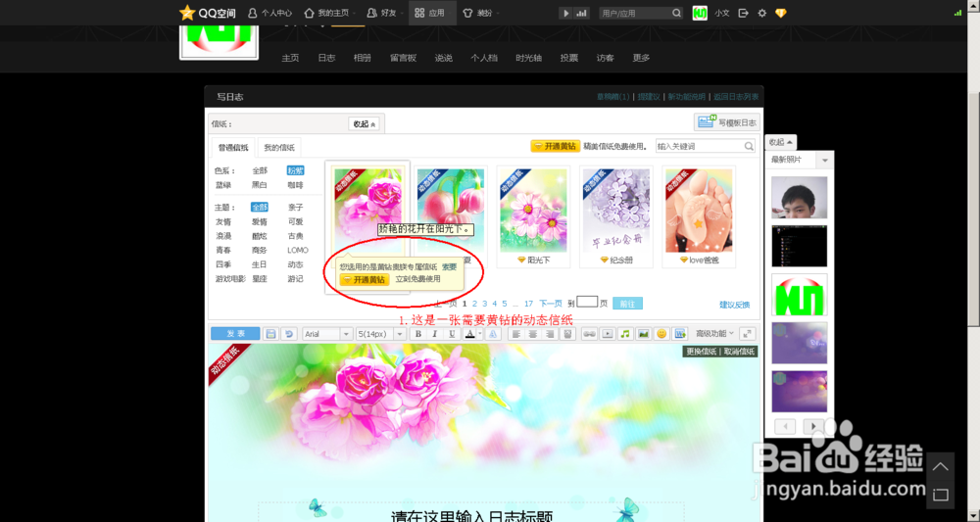980x522 pixels.
Task: Play the background music
Action: click(x=566, y=13)
